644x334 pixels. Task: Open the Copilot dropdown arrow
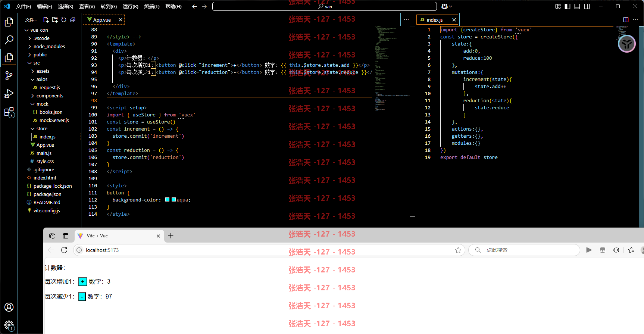[451, 6]
